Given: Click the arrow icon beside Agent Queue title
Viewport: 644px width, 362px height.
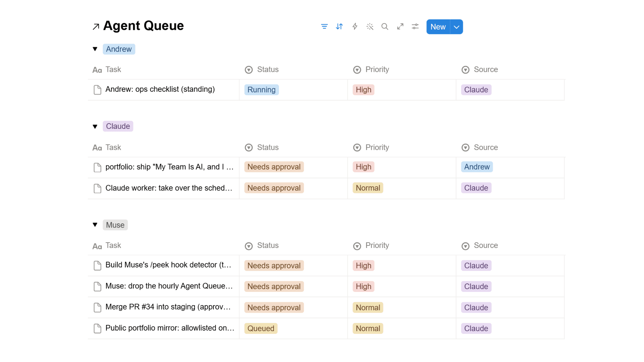Looking at the screenshot, I should [96, 27].
